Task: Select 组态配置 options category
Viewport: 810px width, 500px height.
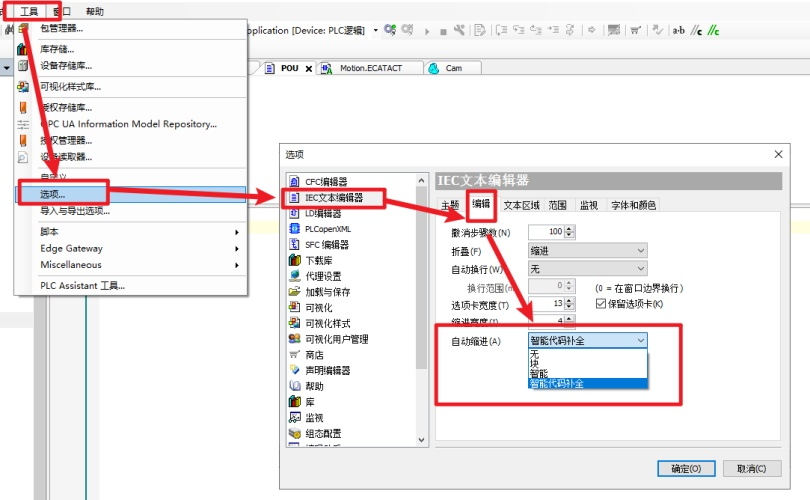Action: pos(322,433)
